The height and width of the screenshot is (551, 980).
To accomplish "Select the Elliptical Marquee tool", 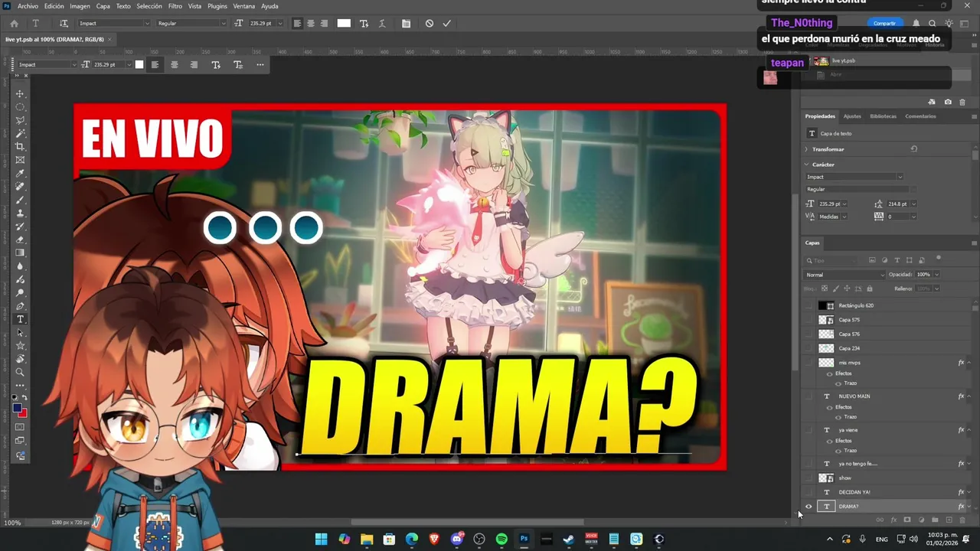I will tap(20, 107).
